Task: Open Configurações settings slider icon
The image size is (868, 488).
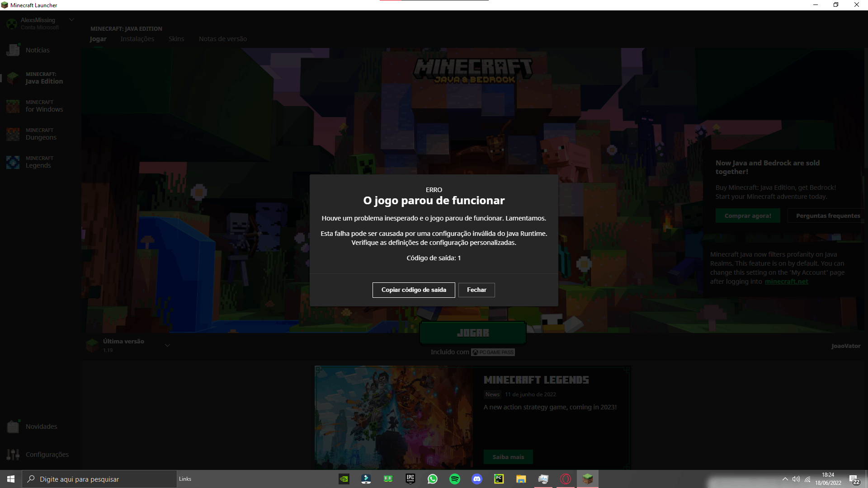Action: point(13,455)
